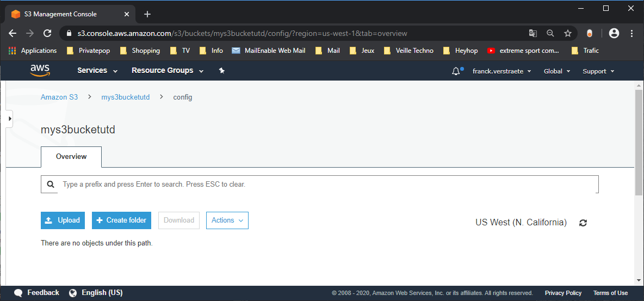Click the Upload button
Viewport: 644px width, 301px height.
click(x=63, y=220)
